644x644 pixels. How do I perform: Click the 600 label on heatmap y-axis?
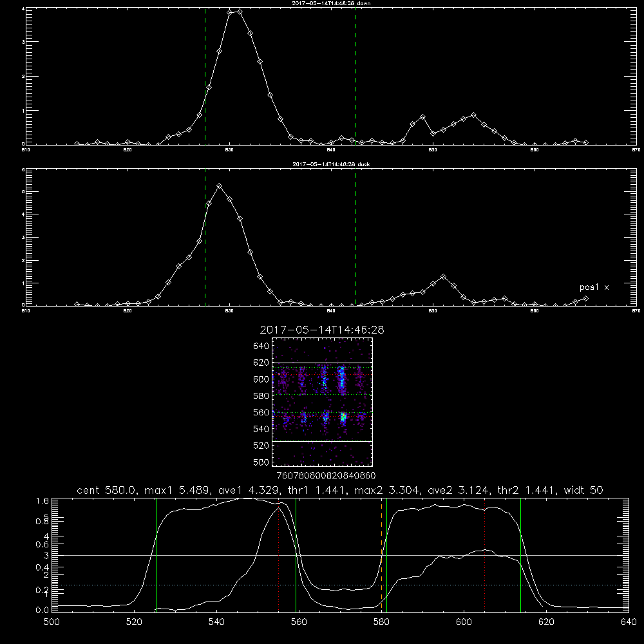pyautogui.click(x=261, y=379)
